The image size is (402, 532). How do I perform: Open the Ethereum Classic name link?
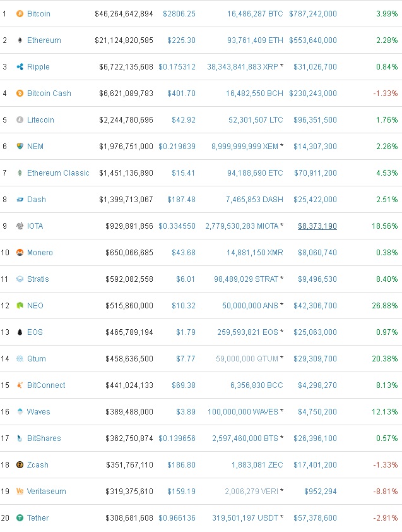[58, 173]
